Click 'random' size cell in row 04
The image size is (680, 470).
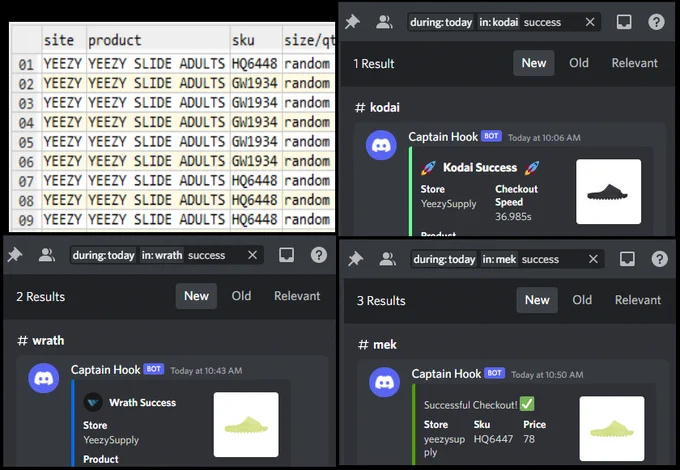pyautogui.click(x=307, y=122)
